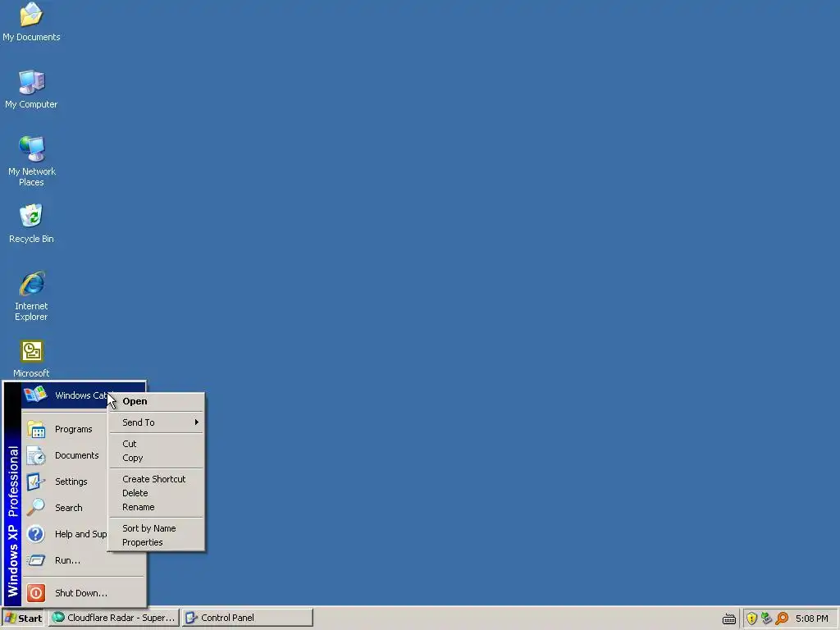The image size is (840, 630).
Task: Click the security shield tray icon
Action: (751, 619)
